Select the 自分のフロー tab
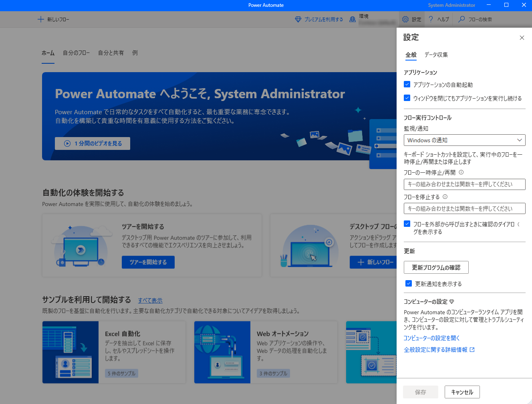 76,53
